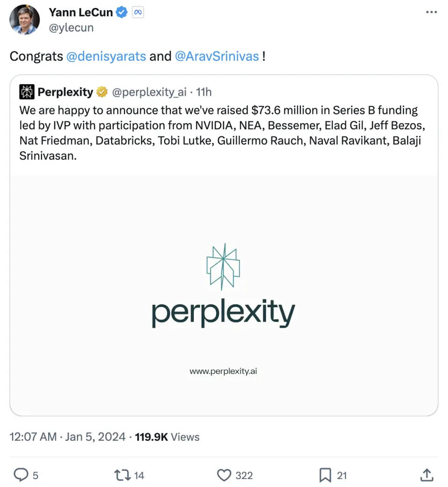The height and width of the screenshot is (487, 448).
Task: Open Yann LeCun's profile photo
Action: click(25, 20)
